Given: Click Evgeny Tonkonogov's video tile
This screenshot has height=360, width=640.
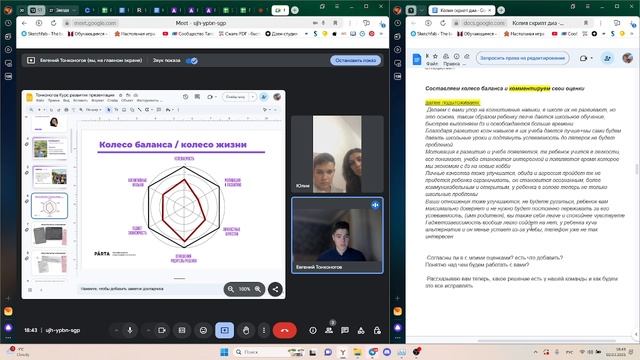Looking at the screenshot, I should click(x=337, y=235).
